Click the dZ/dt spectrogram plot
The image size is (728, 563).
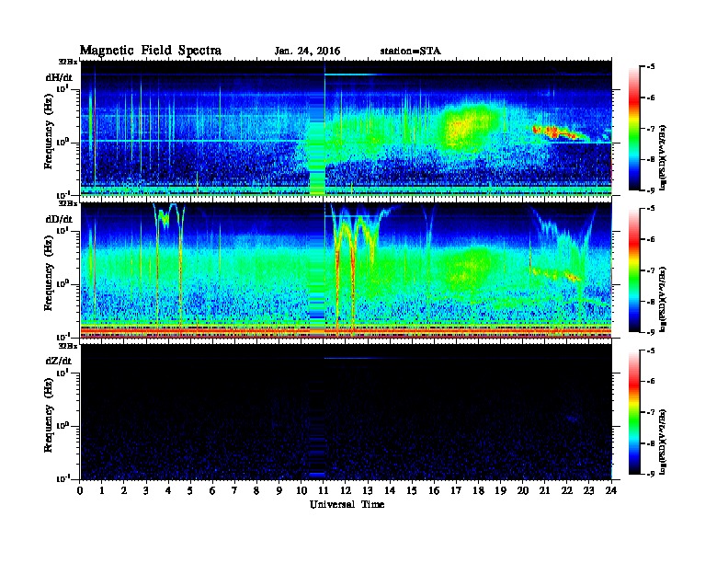point(347,412)
